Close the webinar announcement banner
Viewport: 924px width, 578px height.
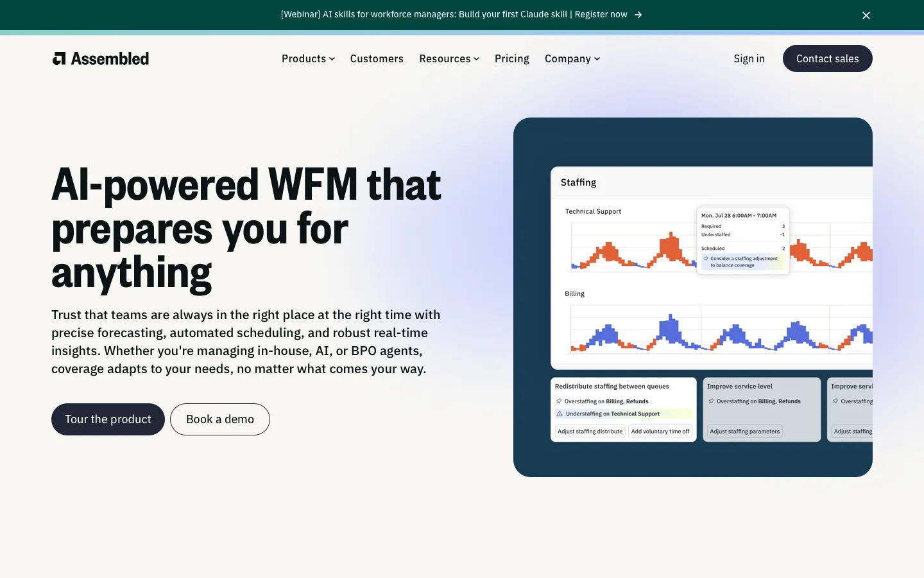click(x=866, y=15)
